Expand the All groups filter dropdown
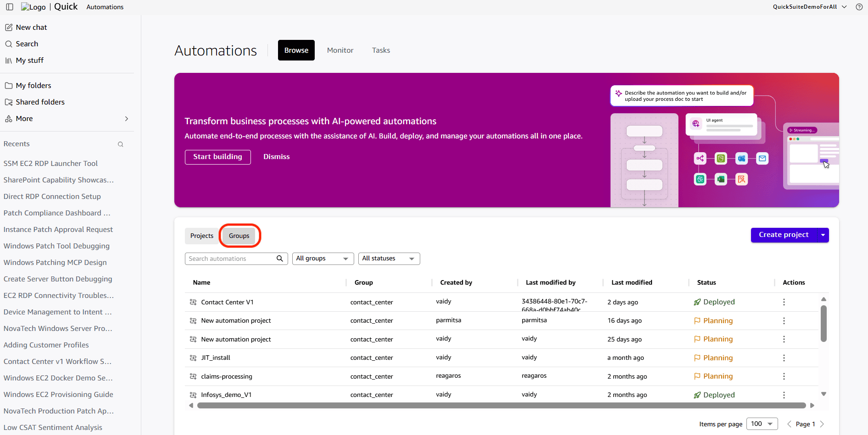 (323, 259)
